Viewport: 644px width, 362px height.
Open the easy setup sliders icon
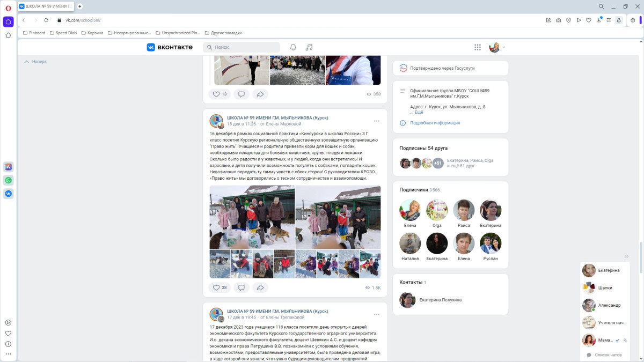point(609,20)
